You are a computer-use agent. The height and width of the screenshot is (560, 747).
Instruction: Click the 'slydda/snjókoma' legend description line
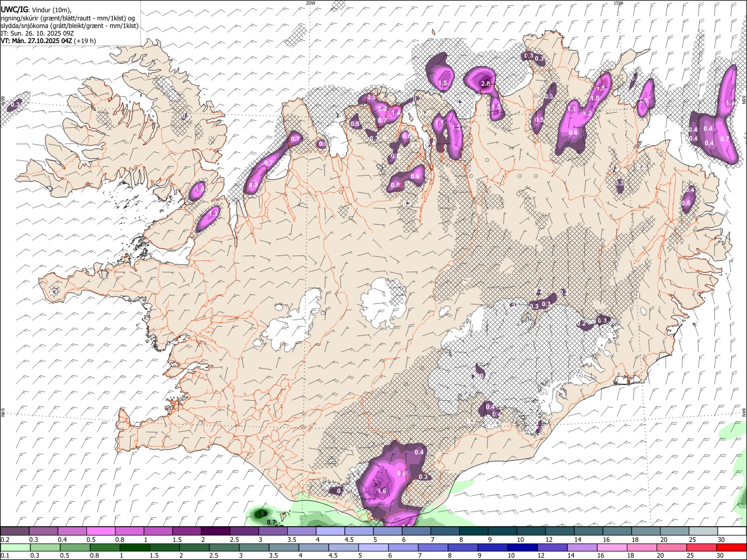click(69, 26)
